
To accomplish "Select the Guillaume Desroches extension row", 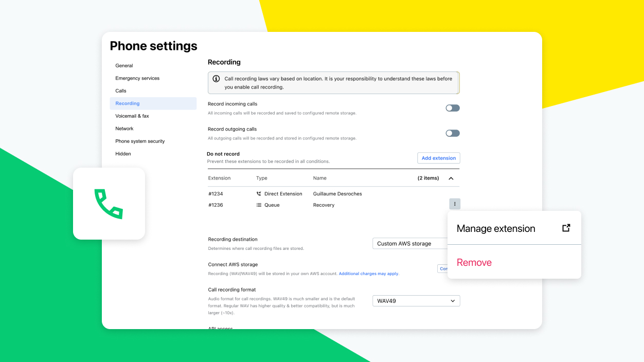I will point(337,194).
